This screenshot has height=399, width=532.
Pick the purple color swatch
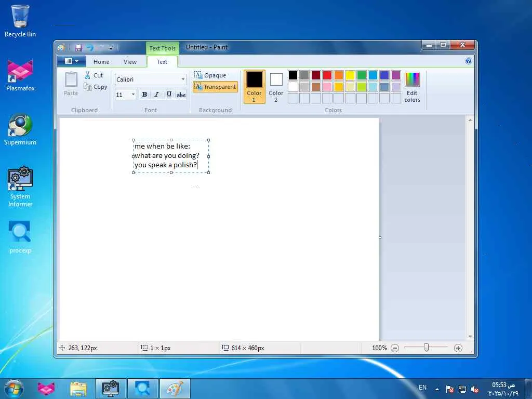click(x=395, y=75)
